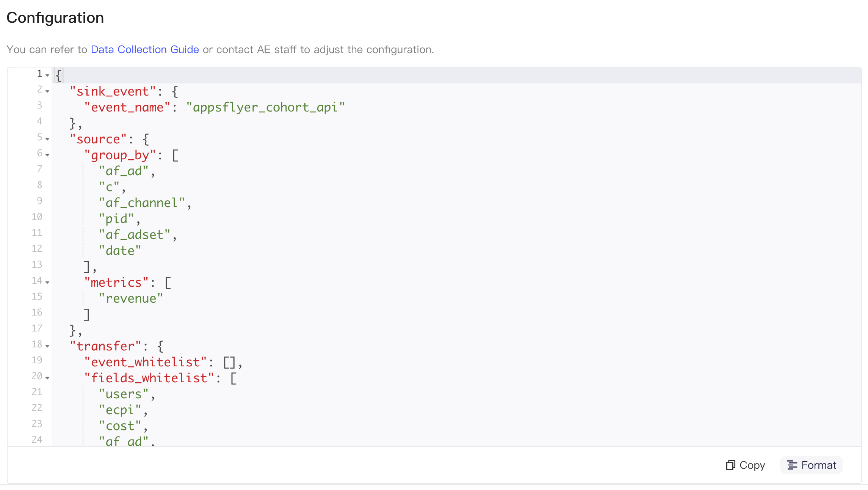Click the "cost" value
Screen dimensions: 868x490
pos(120,426)
